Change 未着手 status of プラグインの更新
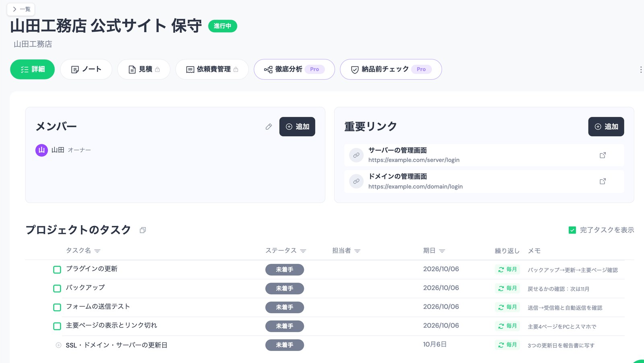 coord(285,270)
